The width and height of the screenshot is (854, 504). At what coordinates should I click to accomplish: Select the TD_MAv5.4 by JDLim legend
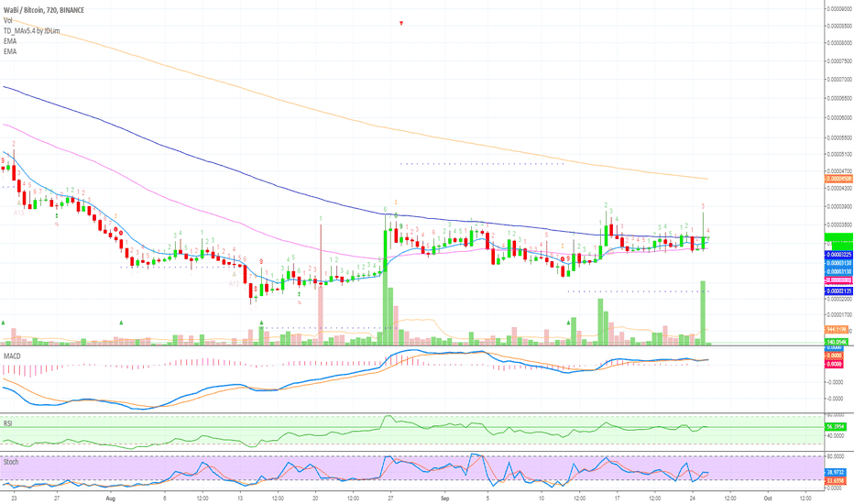(x=31, y=30)
